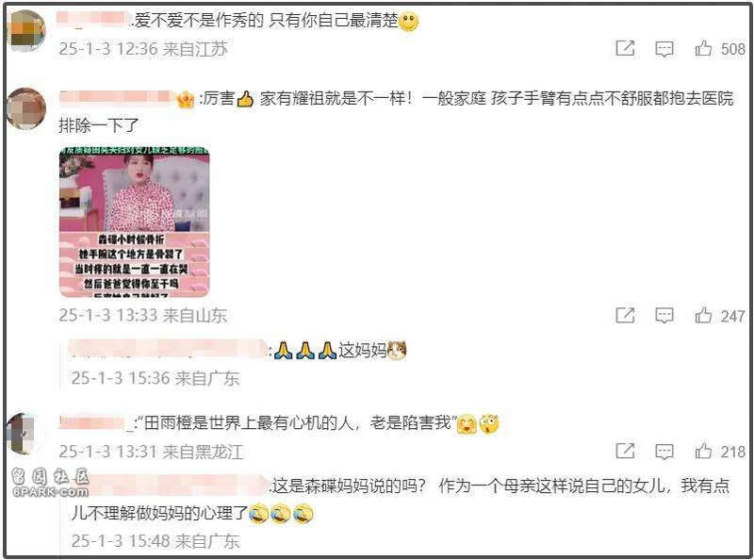
Task: Reply to the 12:36 Jiangsu comment
Action: click(664, 49)
